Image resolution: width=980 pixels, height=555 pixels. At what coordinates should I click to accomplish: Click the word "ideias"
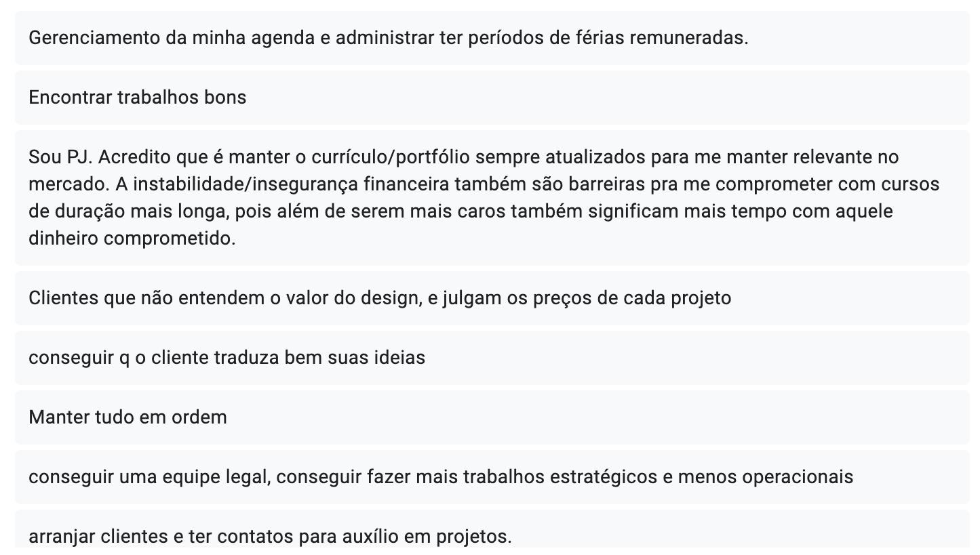click(x=399, y=358)
